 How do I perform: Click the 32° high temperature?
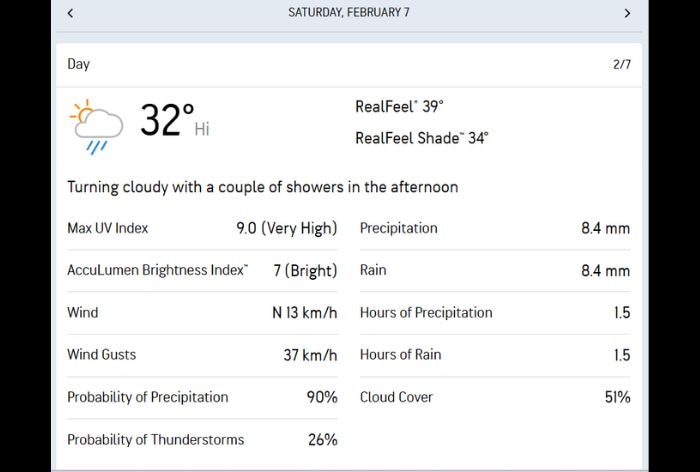[x=166, y=121]
